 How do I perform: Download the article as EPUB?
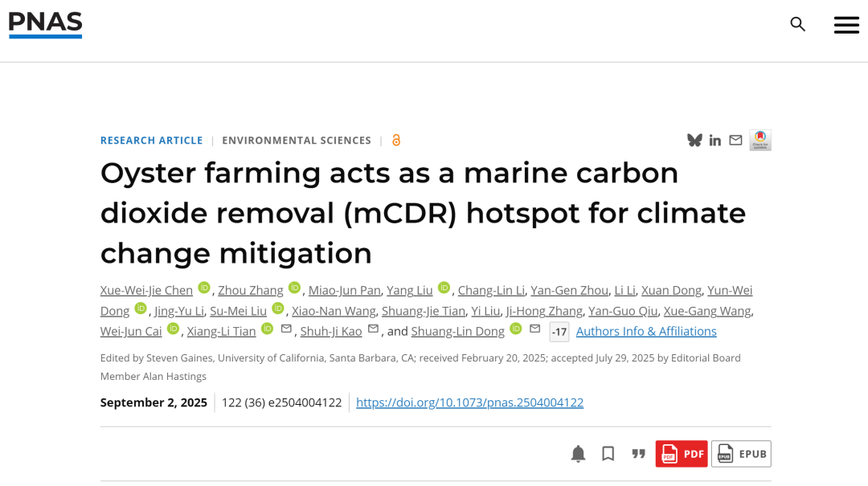[741, 454]
